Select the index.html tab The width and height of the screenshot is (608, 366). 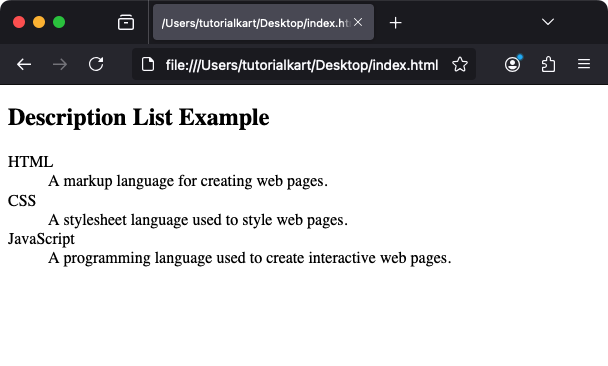pos(263,22)
